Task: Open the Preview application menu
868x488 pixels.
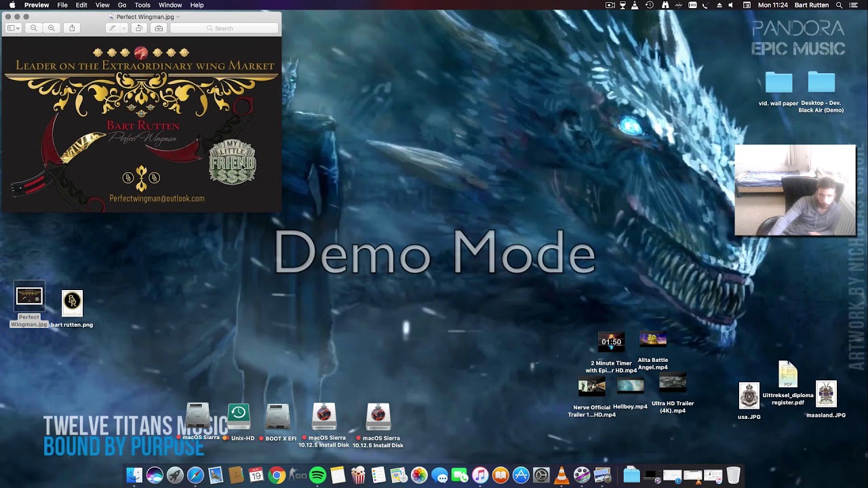Action: click(x=37, y=5)
